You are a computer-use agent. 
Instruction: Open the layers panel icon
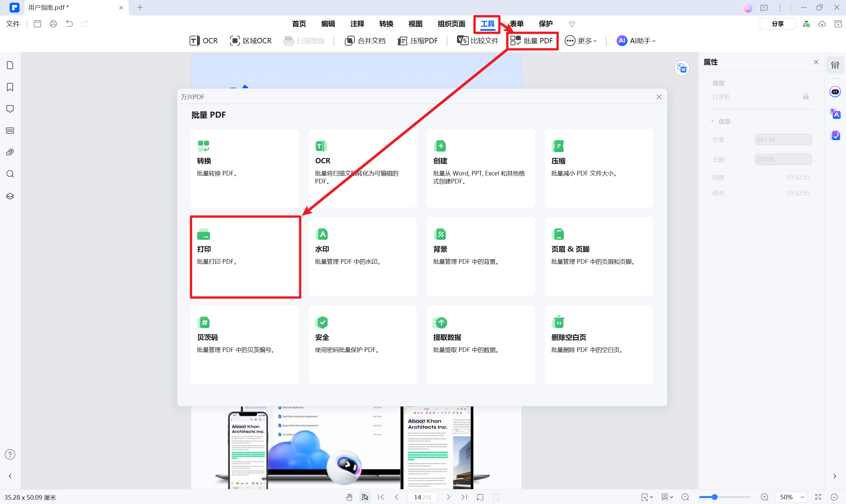pos(10,196)
